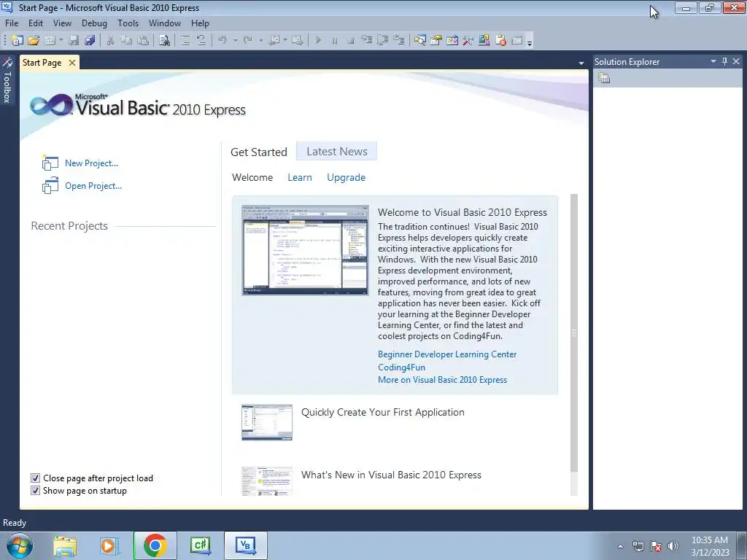Open the Debug menu

[x=94, y=23]
